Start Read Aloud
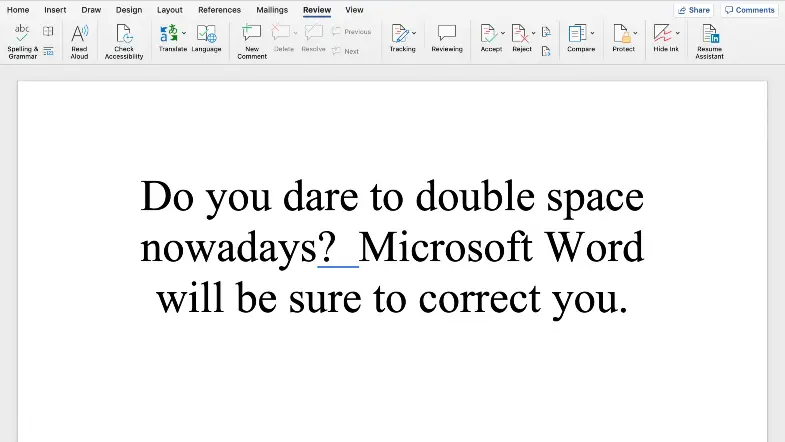 point(79,42)
